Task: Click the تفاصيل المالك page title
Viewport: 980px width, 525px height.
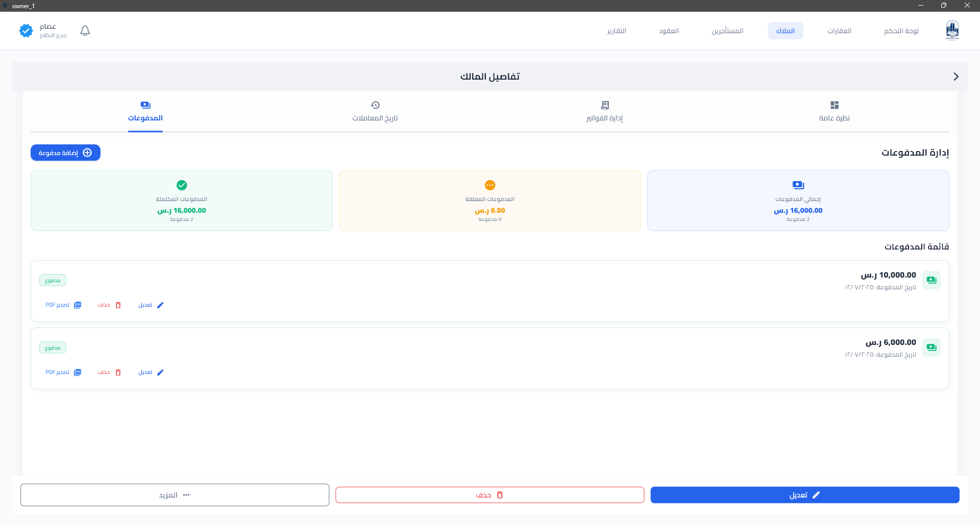Action: click(x=490, y=77)
